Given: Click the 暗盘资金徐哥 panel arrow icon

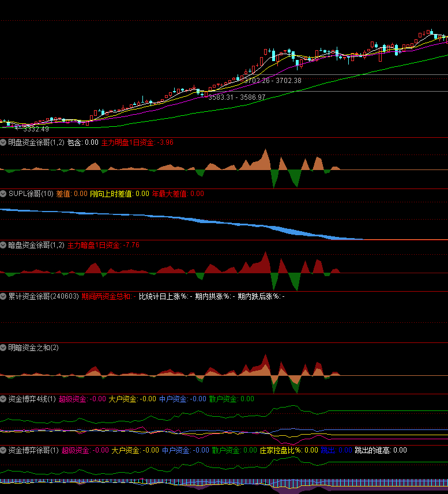Looking at the screenshot, I should click(x=3, y=245).
